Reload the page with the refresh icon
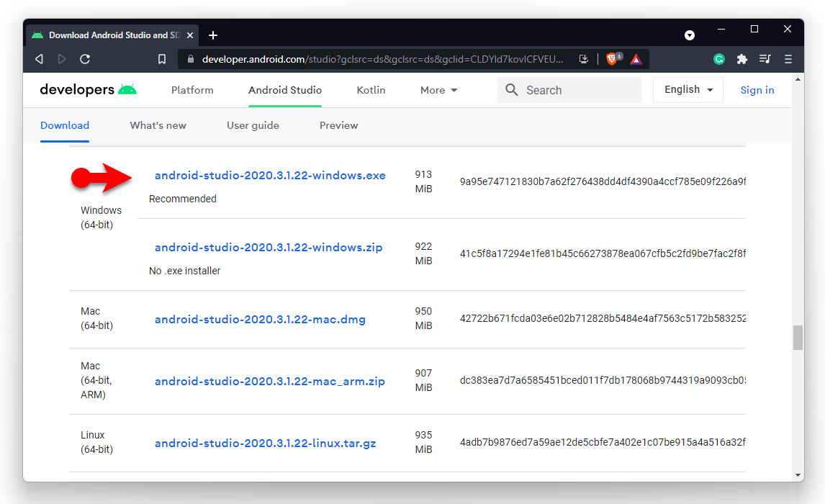The width and height of the screenshot is (825, 504). pos(85,59)
